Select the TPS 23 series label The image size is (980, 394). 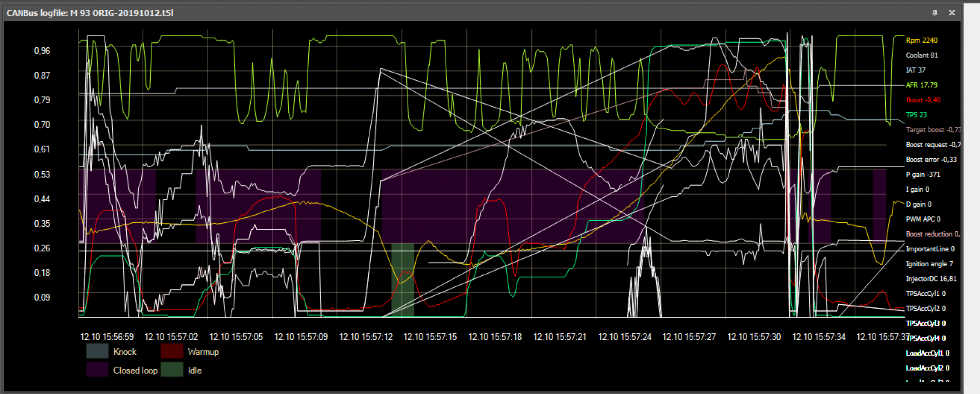tap(916, 115)
